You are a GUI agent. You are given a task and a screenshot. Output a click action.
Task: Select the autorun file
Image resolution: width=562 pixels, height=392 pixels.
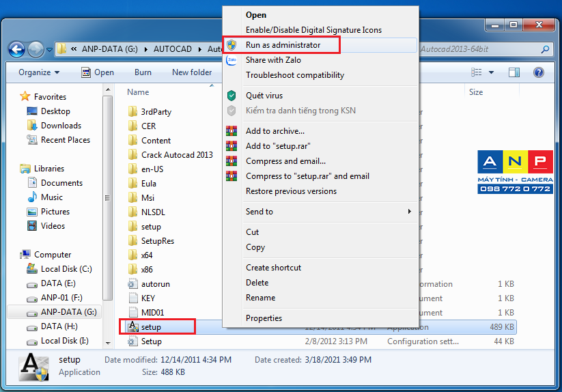[149, 284]
